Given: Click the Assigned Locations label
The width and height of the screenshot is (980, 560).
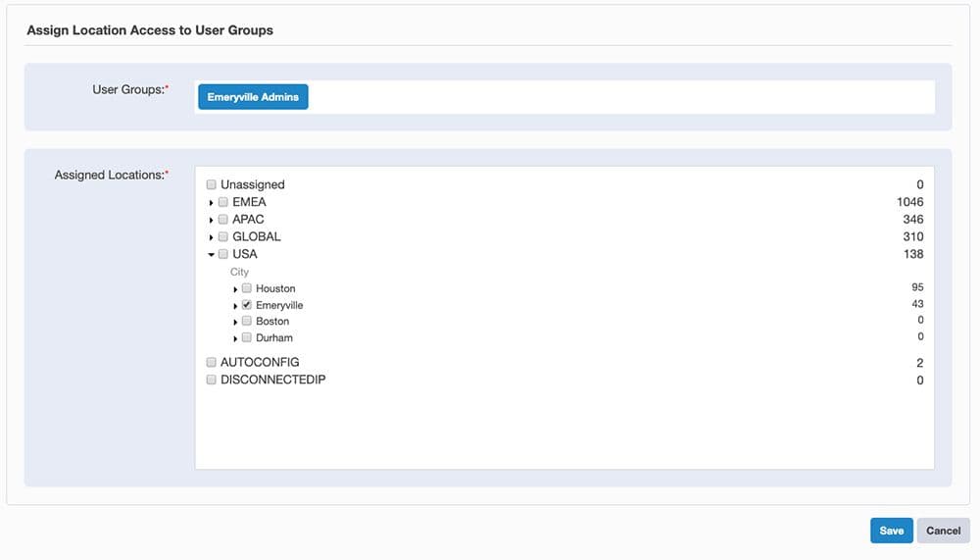Looking at the screenshot, I should click(112, 176).
